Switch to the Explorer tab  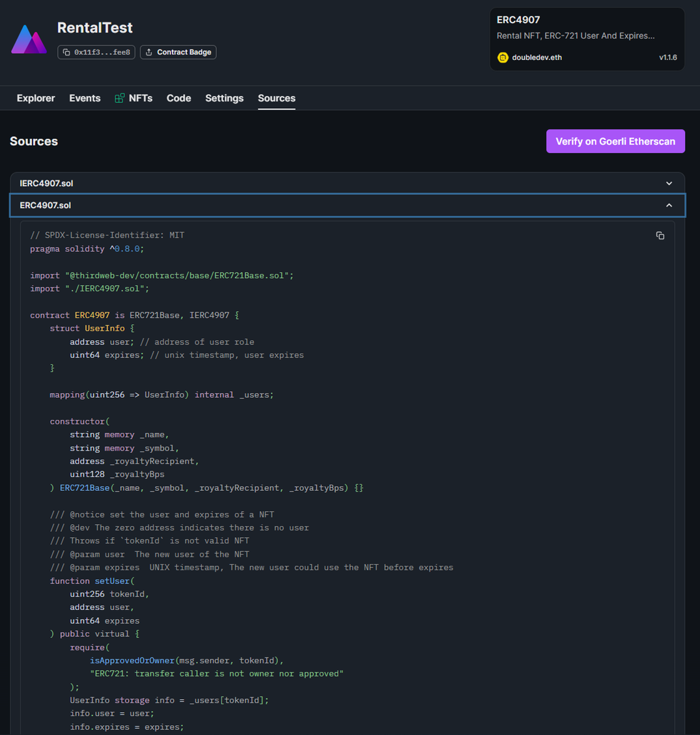point(36,98)
